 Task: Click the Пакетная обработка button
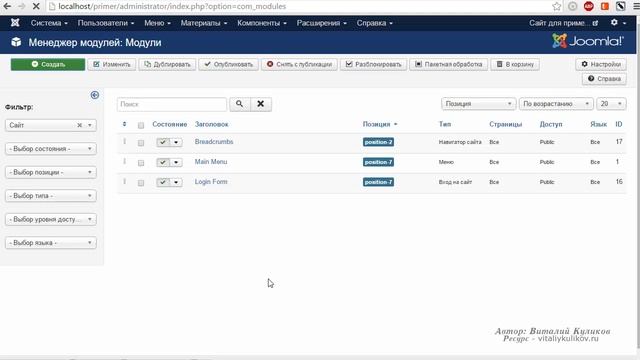point(449,64)
